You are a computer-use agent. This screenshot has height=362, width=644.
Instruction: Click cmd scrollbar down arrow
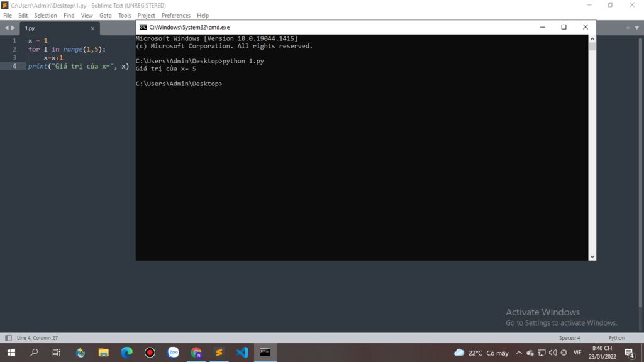[592, 256]
